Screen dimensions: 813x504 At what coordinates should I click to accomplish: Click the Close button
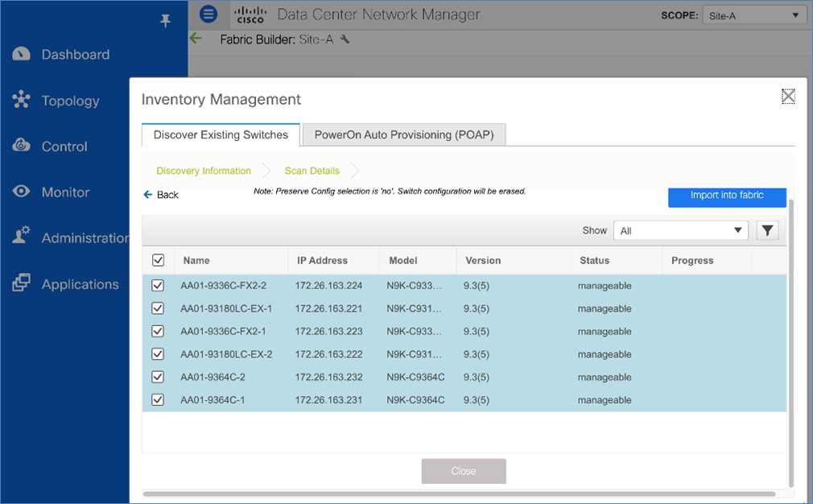(464, 471)
